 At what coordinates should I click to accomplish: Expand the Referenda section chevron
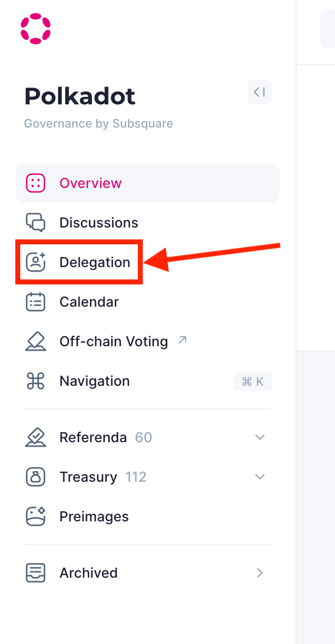260,437
